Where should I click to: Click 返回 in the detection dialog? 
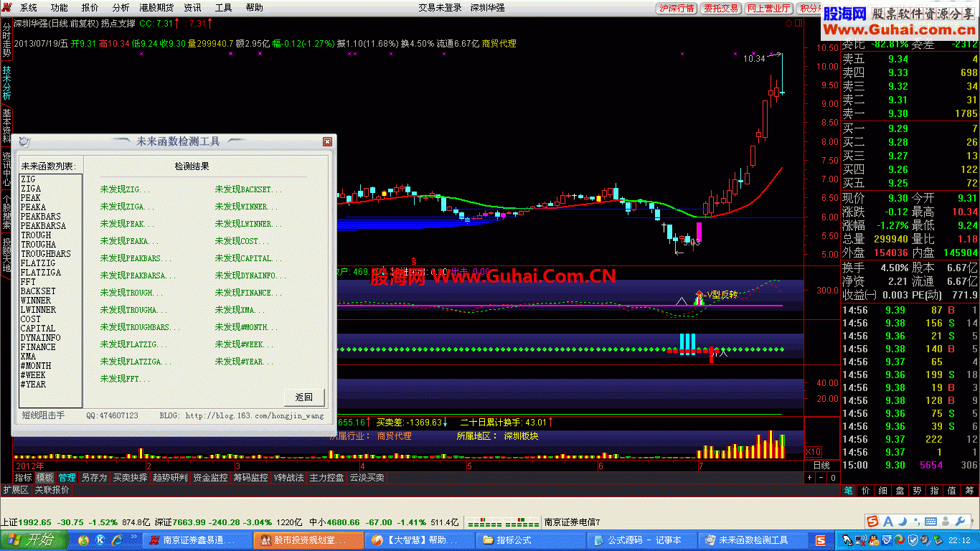[x=304, y=397]
